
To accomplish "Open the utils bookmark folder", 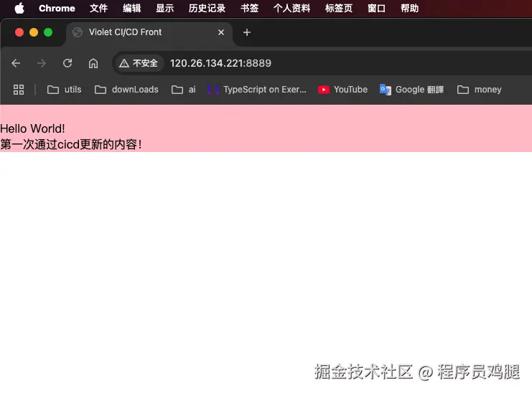I will pyautogui.click(x=65, y=90).
